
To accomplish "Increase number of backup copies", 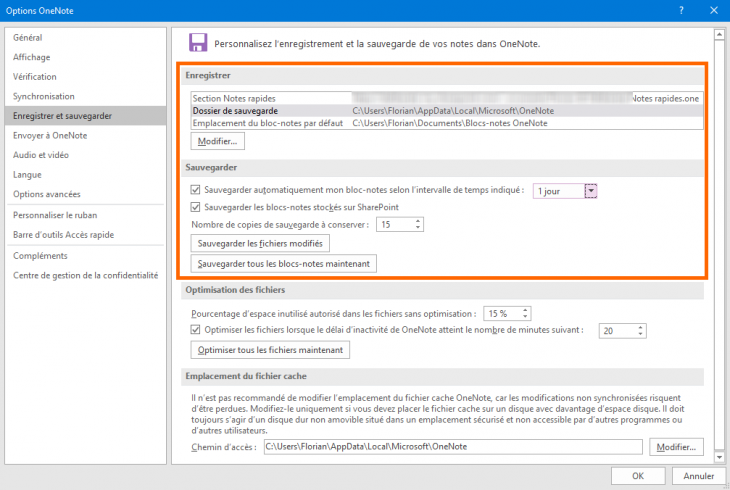I will [418, 221].
